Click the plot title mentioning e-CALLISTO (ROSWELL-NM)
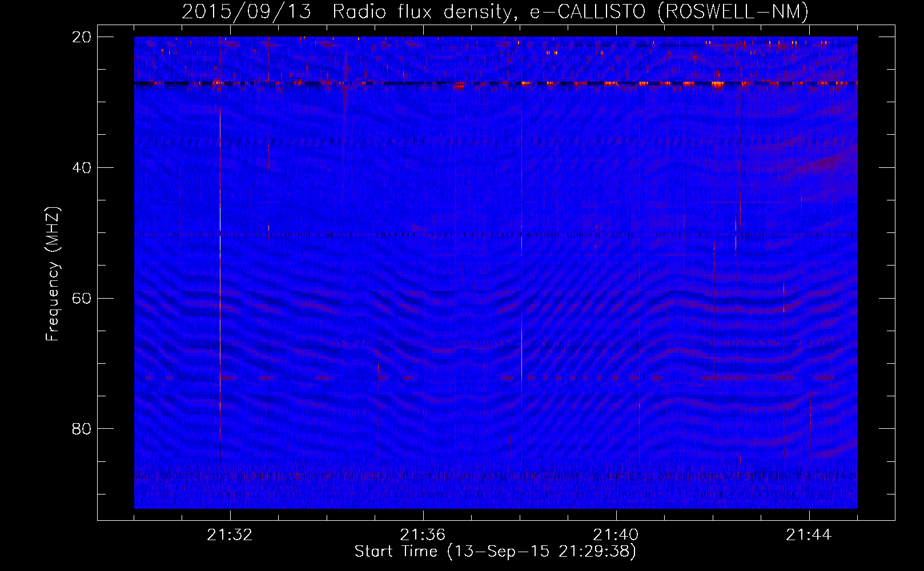The height and width of the screenshot is (571, 924). point(495,11)
